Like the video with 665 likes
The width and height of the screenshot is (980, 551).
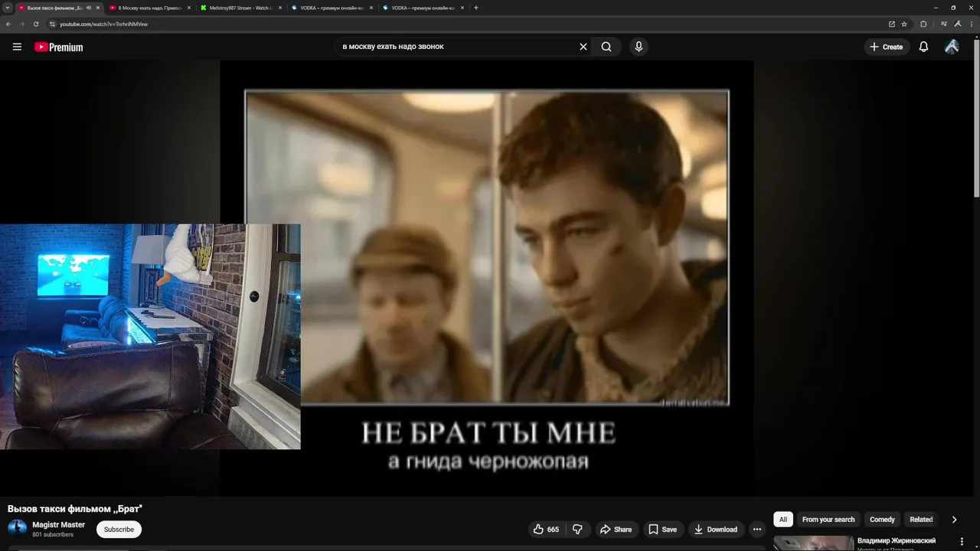pos(546,530)
